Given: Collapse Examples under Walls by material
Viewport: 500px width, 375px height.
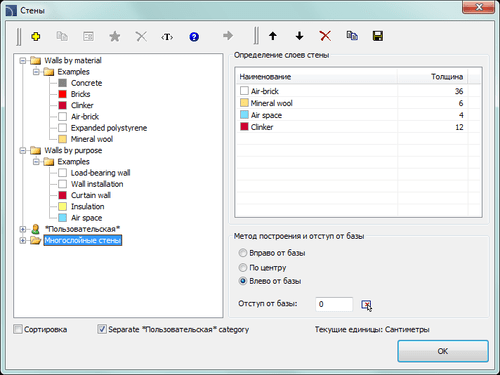Looking at the screenshot, I should [x=36, y=72].
